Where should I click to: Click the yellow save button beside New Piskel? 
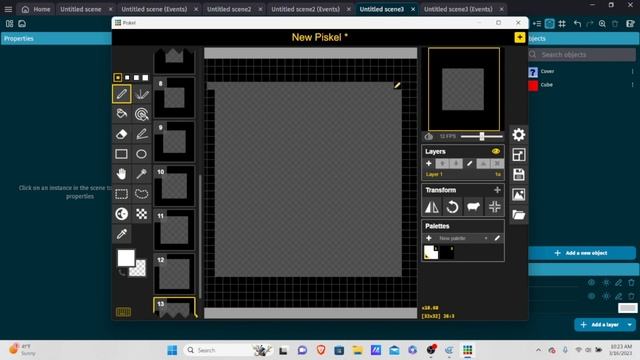520,38
